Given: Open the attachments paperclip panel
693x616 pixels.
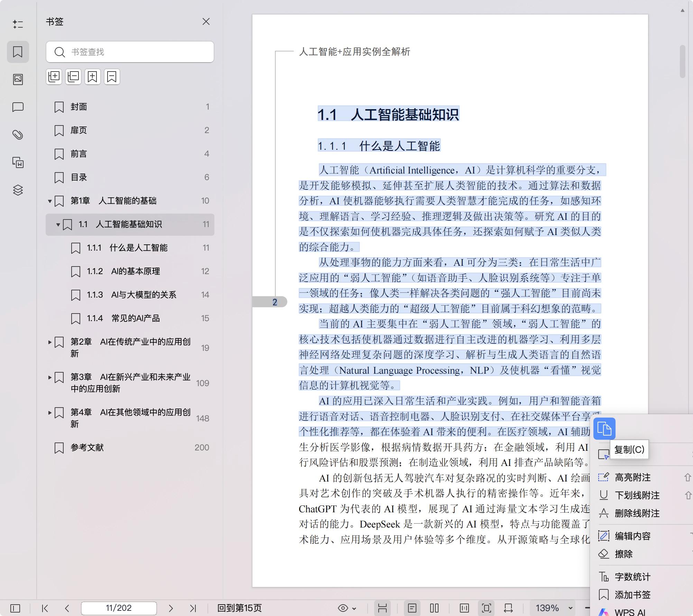Looking at the screenshot, I should coord(18,135).
